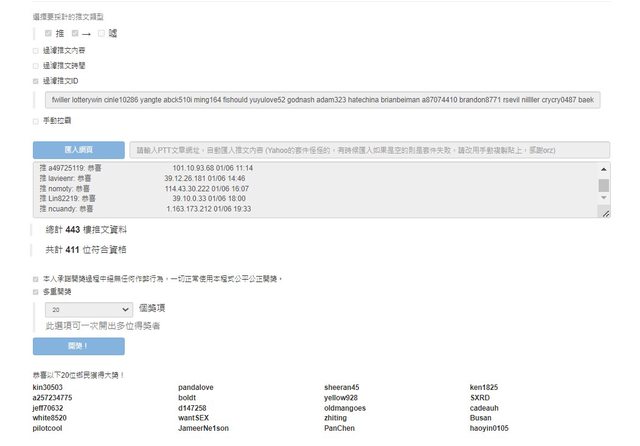Click the 匯入網頁 import button
The width and height of the screenshot is (640, 446).
pyautogui.click(x=78, y=149)
